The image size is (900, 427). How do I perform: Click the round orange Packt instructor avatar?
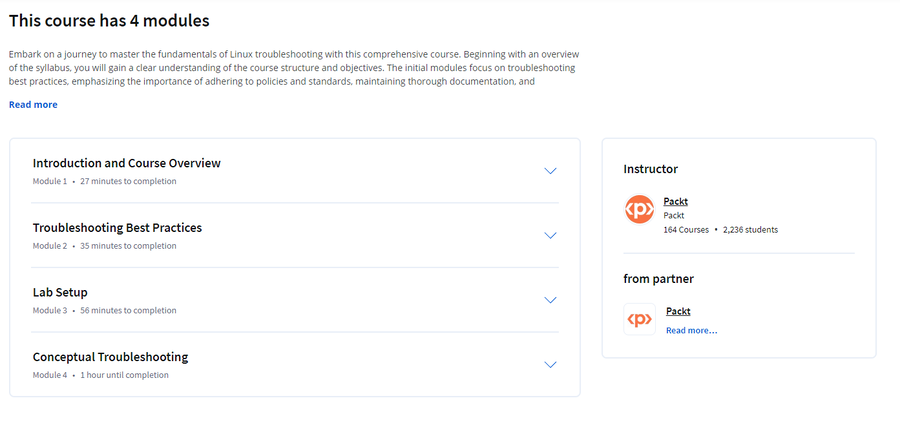[639, 209]
